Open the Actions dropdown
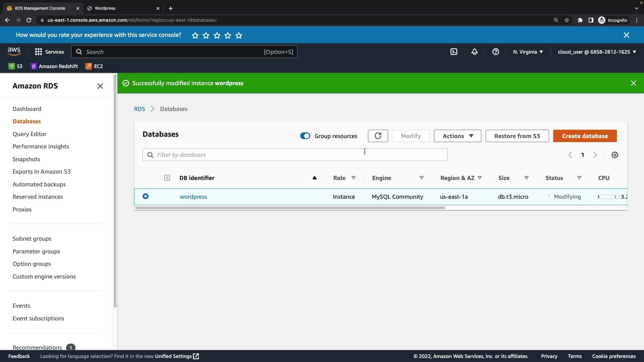Screen dimensions: 644x362 click(x=457, y=136)
